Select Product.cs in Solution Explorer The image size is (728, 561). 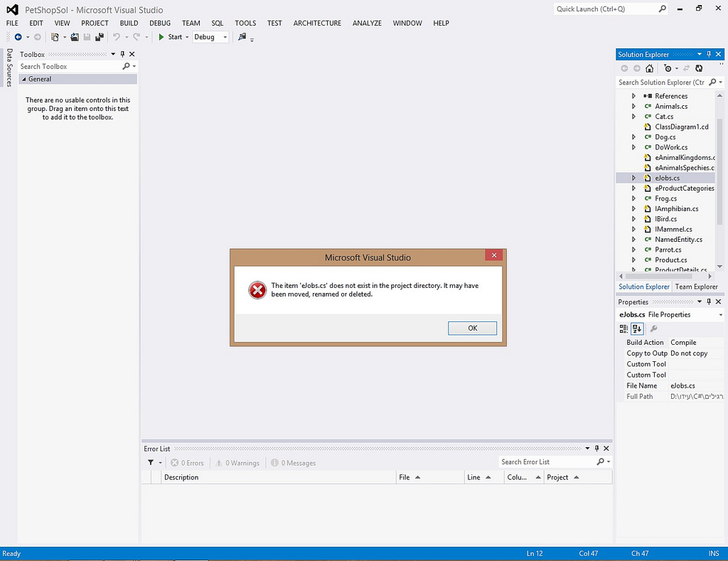coord(670,260)
